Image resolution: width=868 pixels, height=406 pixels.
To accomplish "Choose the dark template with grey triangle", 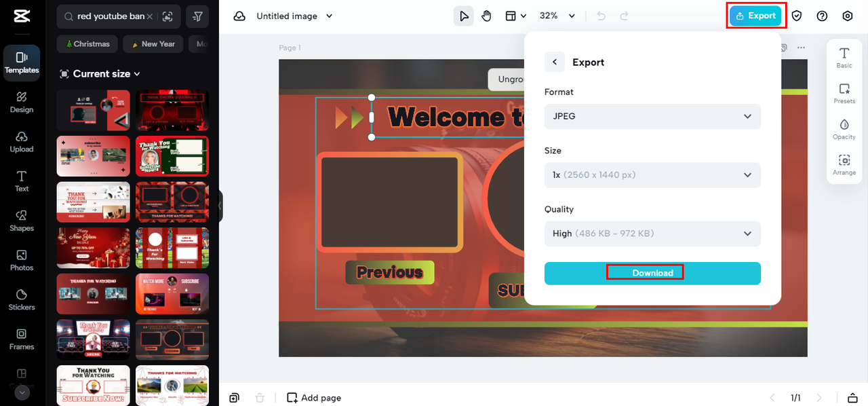I will 93,110.
